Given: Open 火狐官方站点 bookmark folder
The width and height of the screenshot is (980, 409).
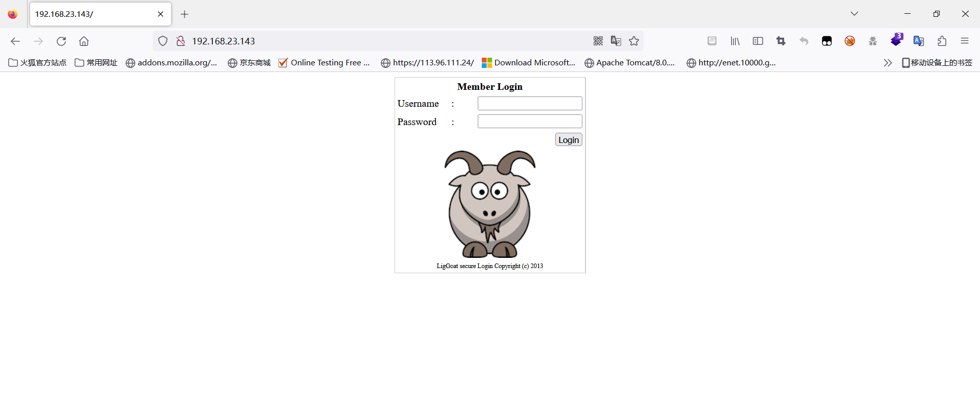Looking at the screenshot, I should tap(37, 63).
